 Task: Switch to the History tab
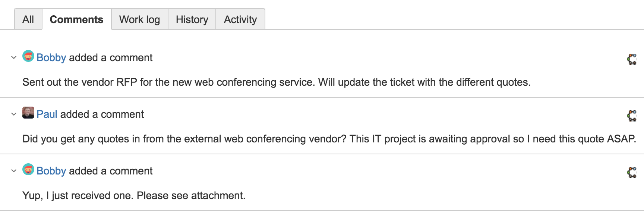point(192,19)
